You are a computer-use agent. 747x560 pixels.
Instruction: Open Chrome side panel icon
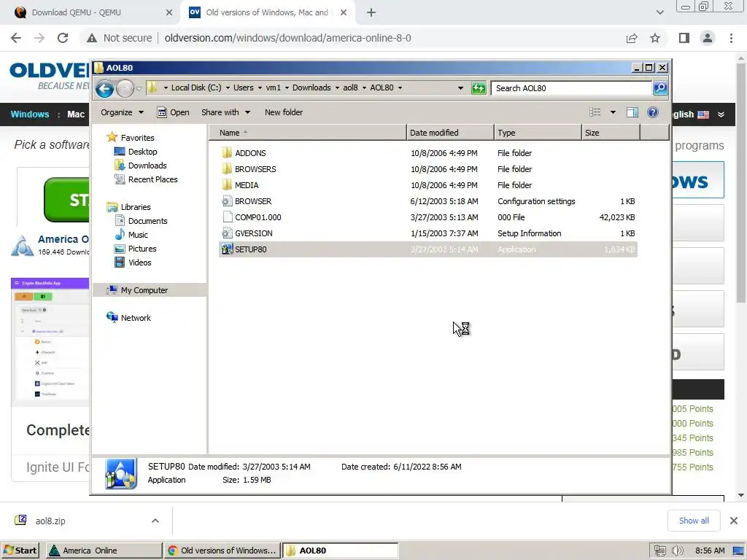[x=684, y=38]
